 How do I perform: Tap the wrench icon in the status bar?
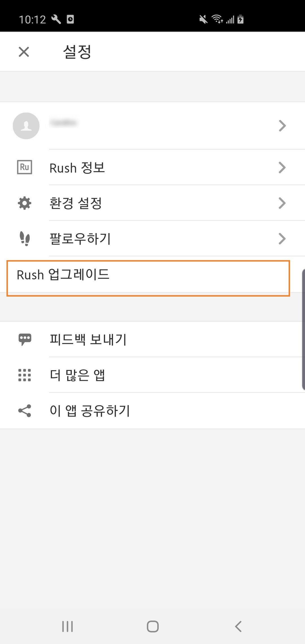(x=56, y=19)
